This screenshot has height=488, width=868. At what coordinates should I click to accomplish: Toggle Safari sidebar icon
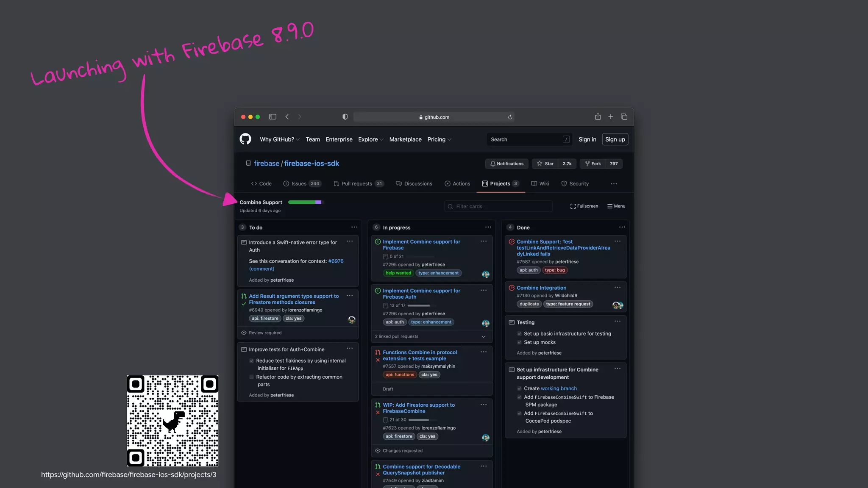273,117
